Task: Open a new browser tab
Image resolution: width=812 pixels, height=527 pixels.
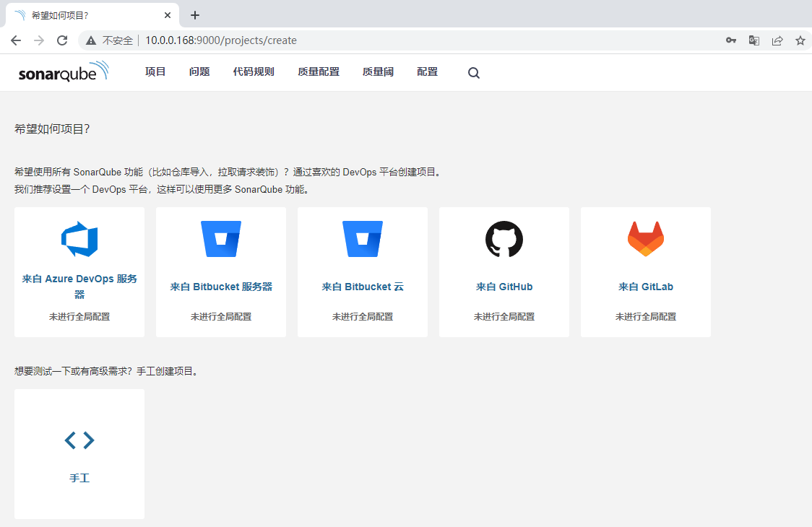Action: coord(195,15)
